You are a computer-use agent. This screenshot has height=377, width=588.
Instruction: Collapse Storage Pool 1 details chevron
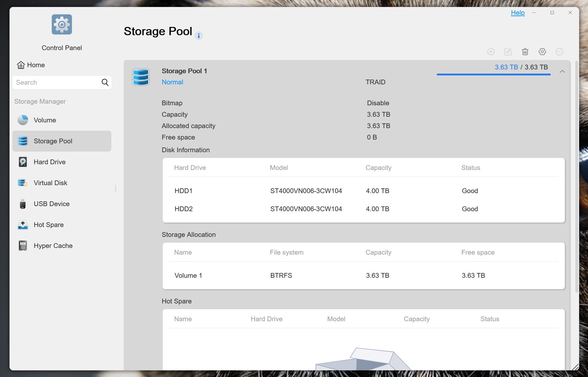point(562,72)
